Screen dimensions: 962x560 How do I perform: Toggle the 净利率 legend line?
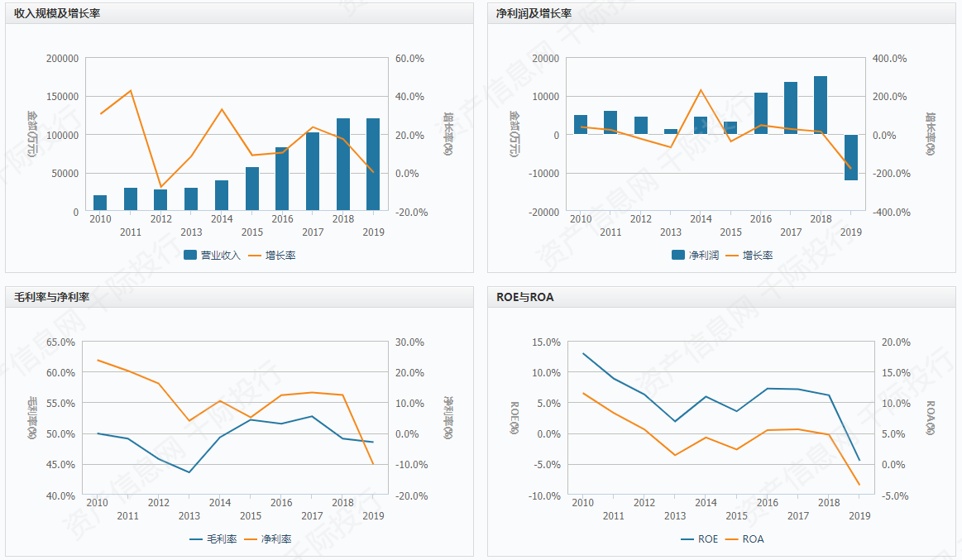[267, 539]
